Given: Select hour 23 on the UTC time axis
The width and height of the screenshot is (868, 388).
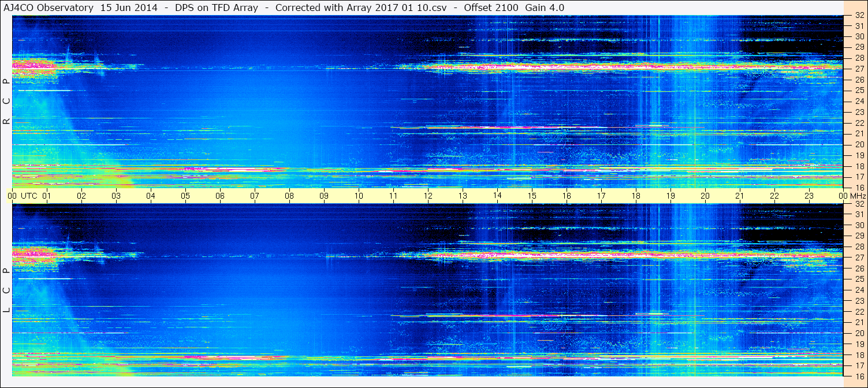Looking at the screenshot, I should click(809, 196).
